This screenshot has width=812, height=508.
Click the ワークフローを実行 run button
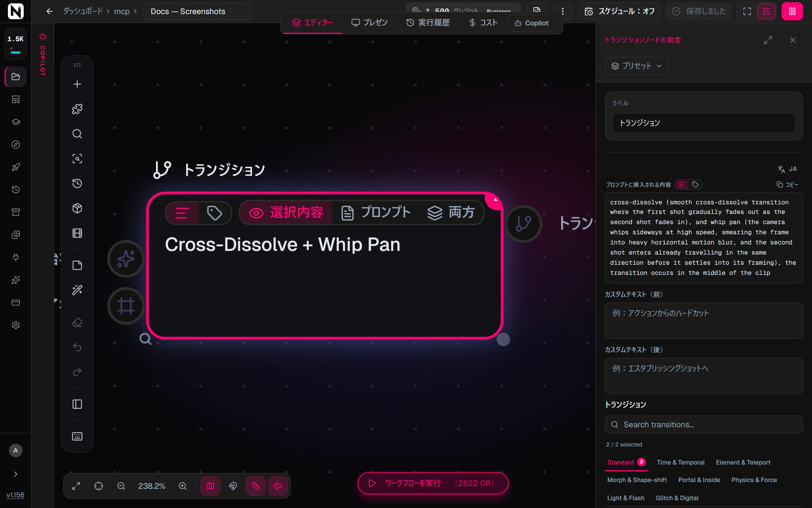(433, 483)
